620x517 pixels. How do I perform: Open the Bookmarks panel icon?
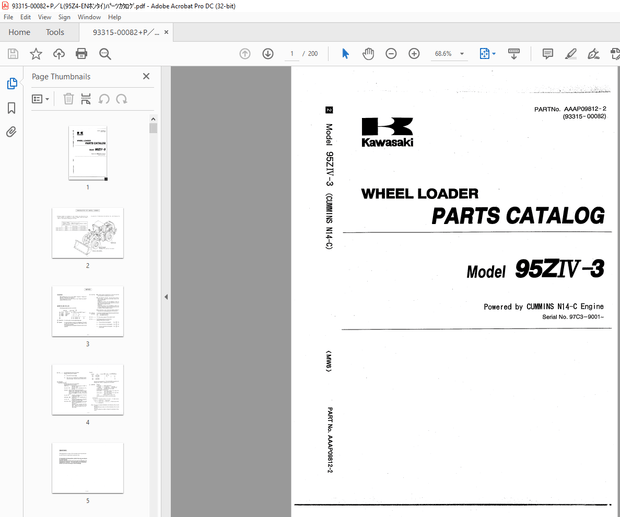pyautogui.click(x=11, y=108)
